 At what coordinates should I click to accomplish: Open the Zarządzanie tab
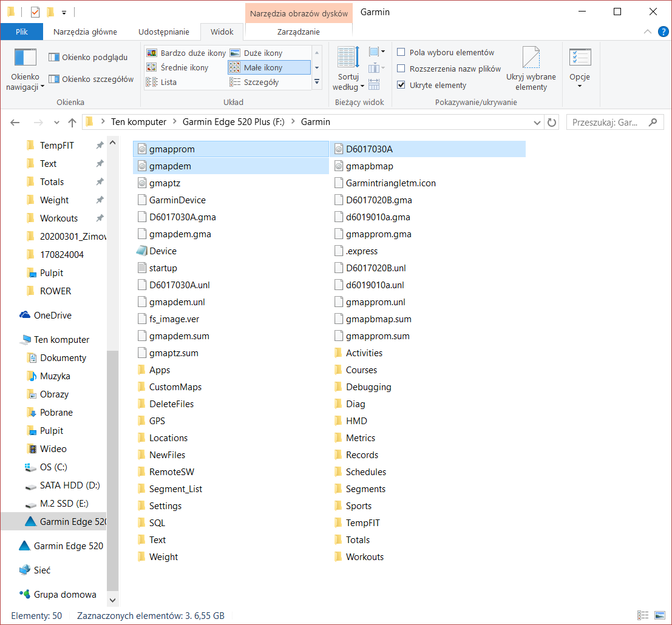pos(299,32)
